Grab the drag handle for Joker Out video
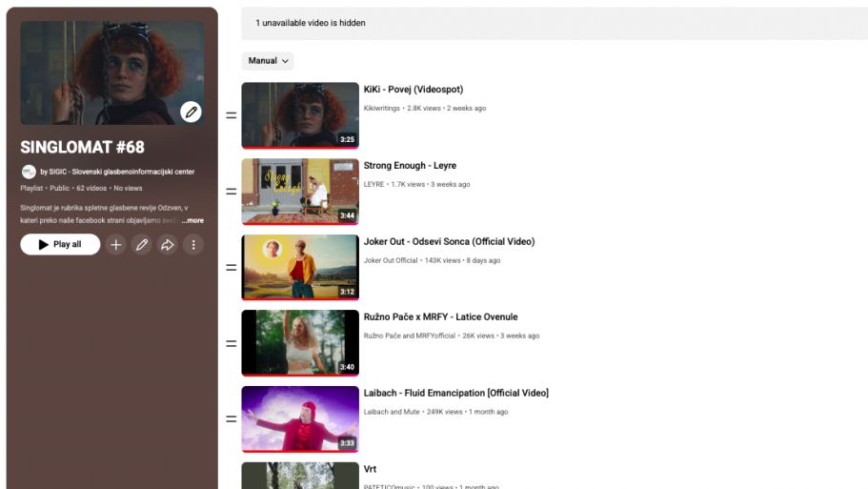Screen dimensions: 868x489 pyautogui.click(x=232, y=268)
